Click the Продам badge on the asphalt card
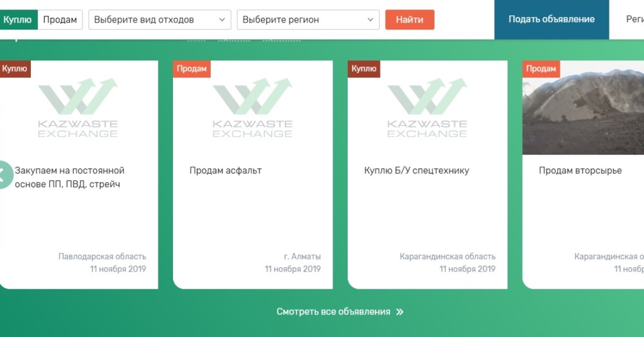This screenshot has height=337, width=644. pos(192,69)
